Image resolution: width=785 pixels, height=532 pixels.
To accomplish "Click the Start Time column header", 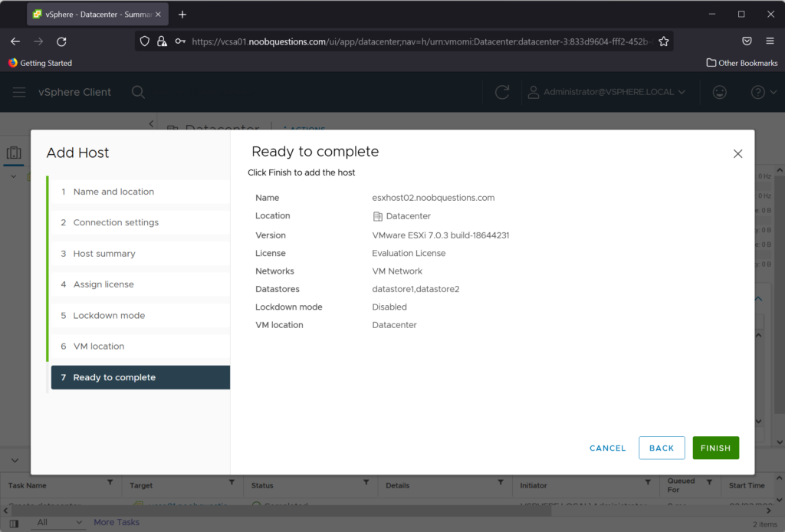I will coord(747,485).
